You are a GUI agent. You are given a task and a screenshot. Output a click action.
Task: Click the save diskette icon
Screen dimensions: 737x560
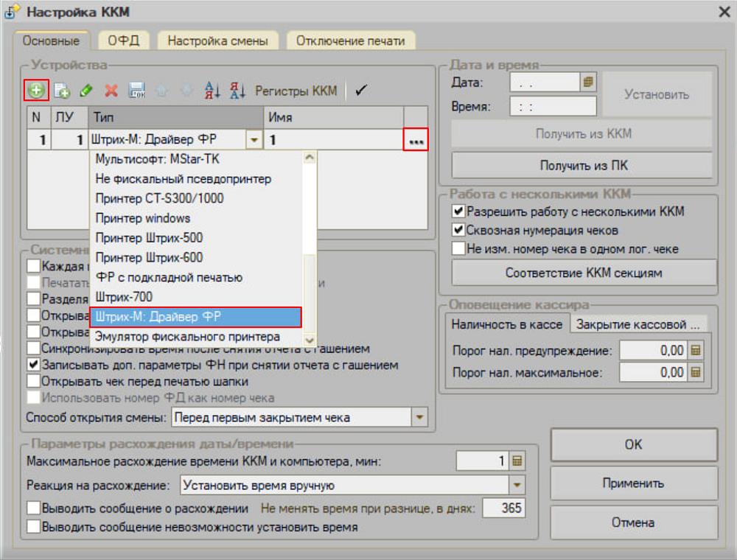coord(136,91)
